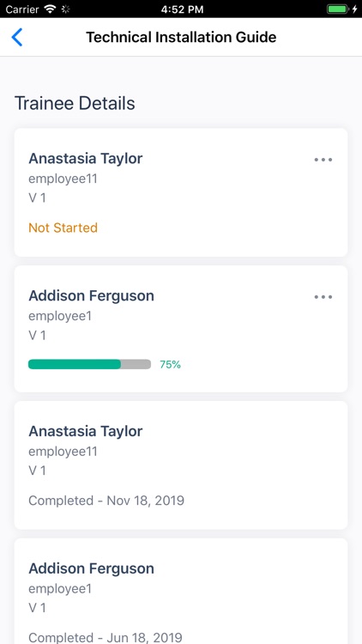This screenshot has height=644, width=362.
Task: Select the Not Started status label
Action: pyautogui.click(x=63, y=228)
